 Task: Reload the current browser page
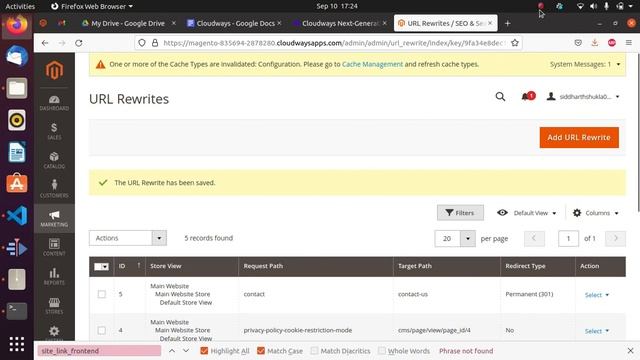point(79,43)
